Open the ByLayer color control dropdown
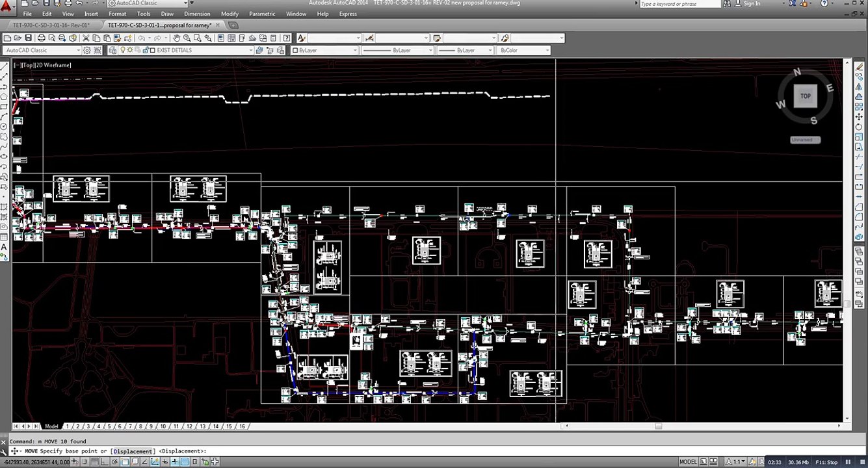The width and height of the screenshot is (868, 468). click(324, 50)
